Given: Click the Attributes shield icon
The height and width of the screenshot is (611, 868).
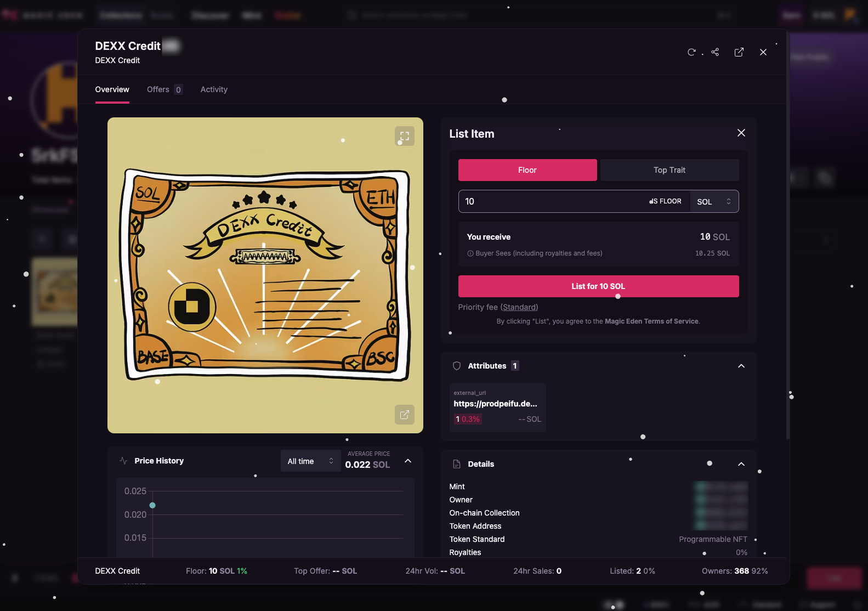Looking at the screenshot, I should (x=457, y=366).
